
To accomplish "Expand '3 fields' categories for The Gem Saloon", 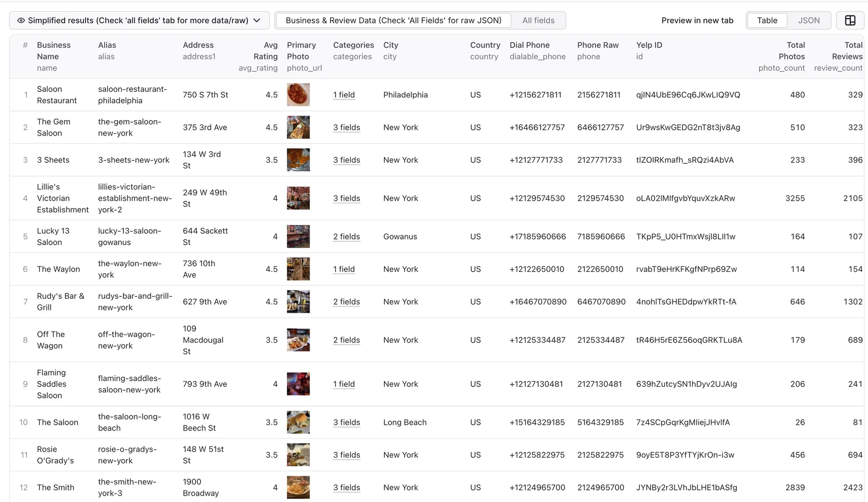I will point(347,127).
